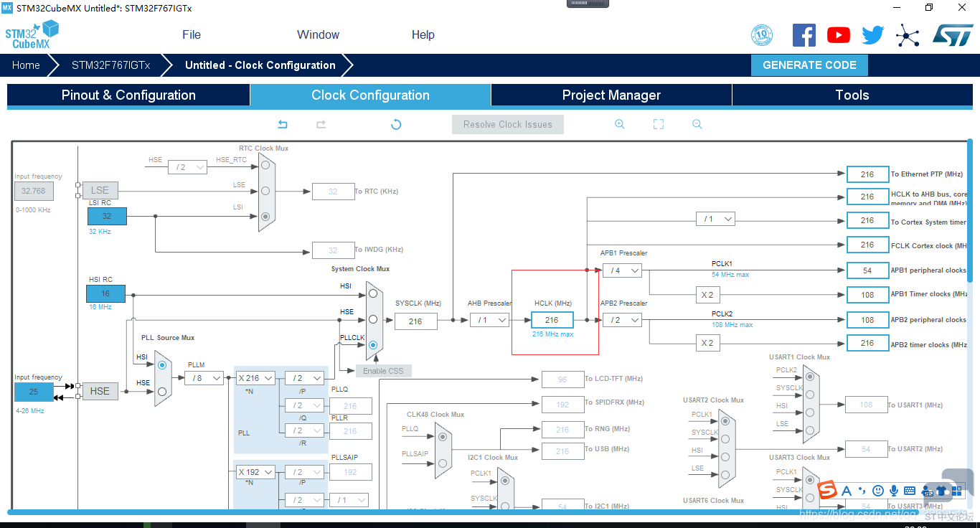Select PLLCLK in System Clock Mux
980x528 pixels.
372,345
